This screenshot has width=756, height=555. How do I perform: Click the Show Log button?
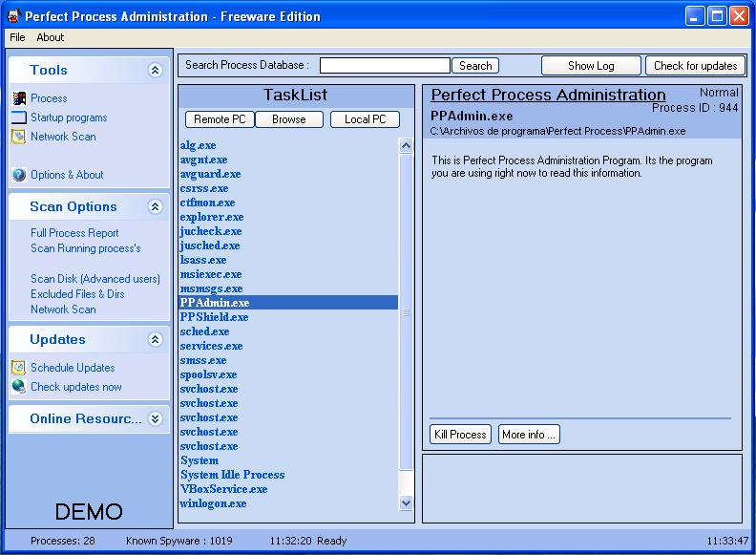pos(591,66)
